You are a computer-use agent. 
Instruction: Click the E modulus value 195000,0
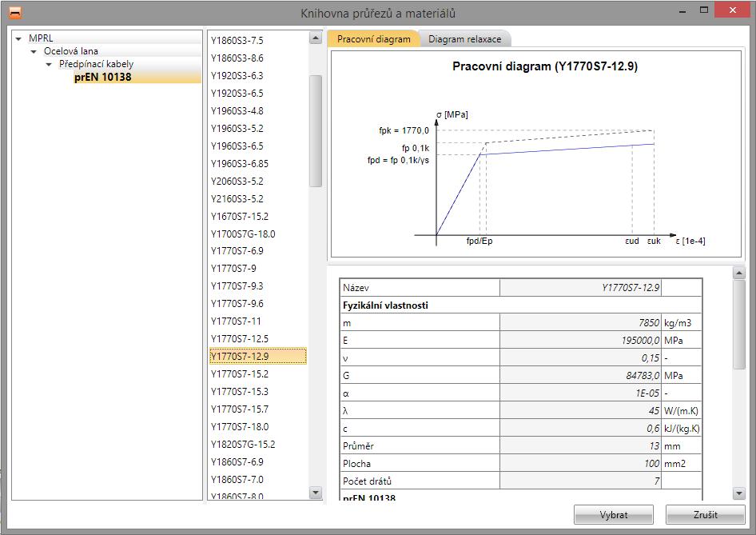click(580, 340)
